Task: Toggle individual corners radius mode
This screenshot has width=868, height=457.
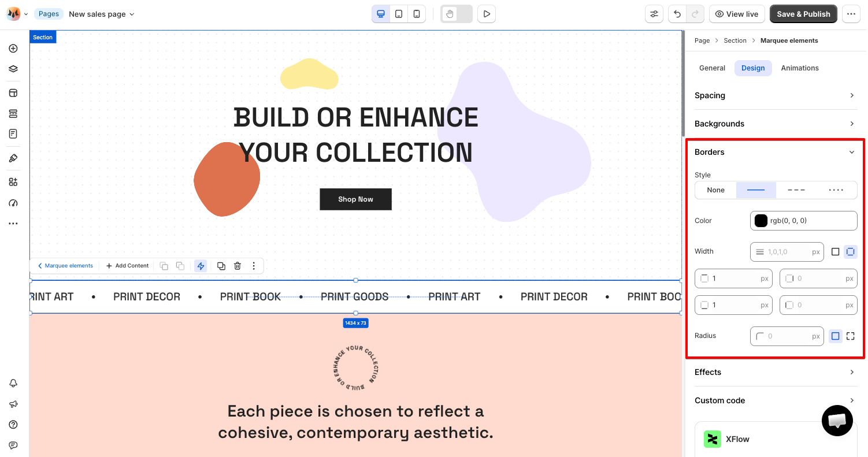Action: pyautogui.click(x=850, y=336)
